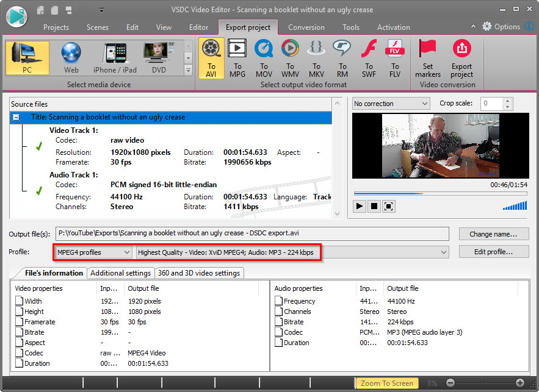Choose the To MPG format icon

[x=237, y=57]
